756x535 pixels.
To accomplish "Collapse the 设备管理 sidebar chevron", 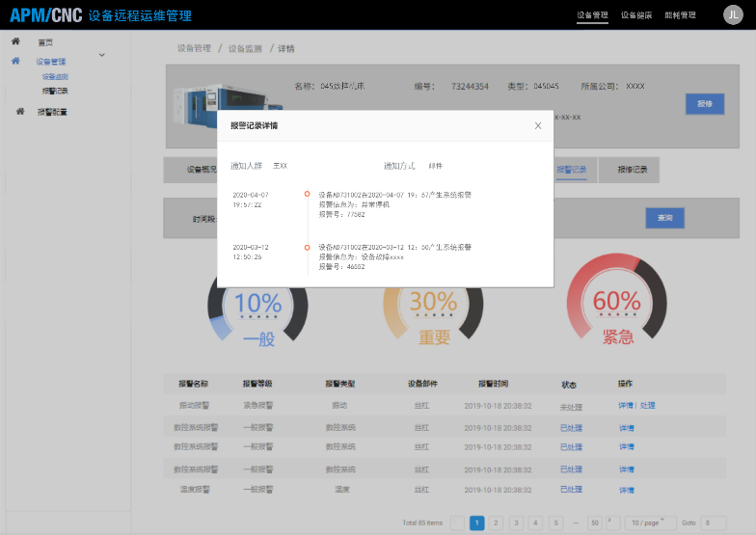I will (x=102, y=56).
